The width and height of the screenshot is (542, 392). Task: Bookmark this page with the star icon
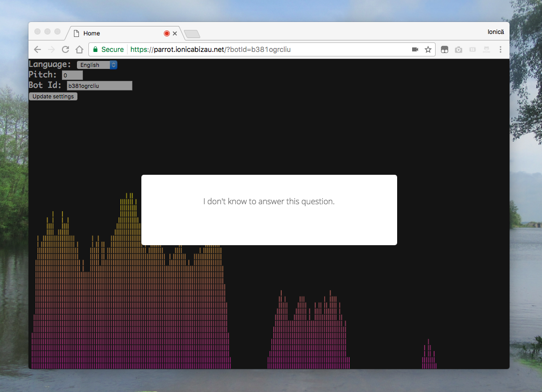[x=428, y=49]
